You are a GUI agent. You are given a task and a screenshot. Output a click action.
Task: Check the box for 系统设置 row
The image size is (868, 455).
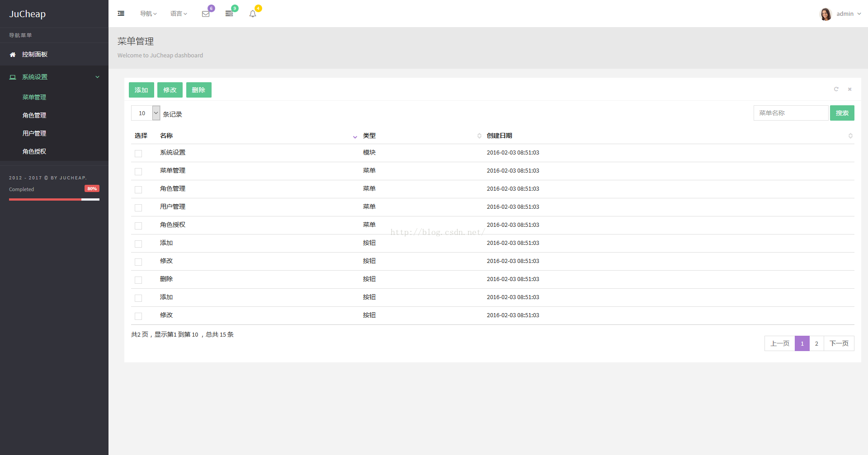(x=138, y=154)
